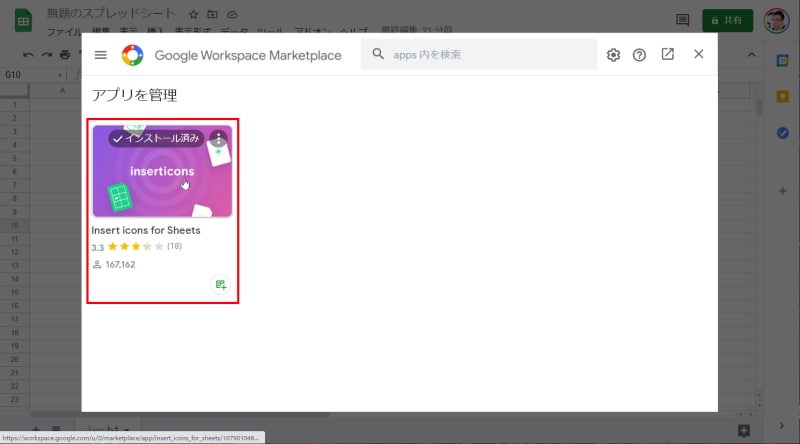Viewport: 800px width, 444px height.
Task: Select row 10 header in Sheets
Action: [14, 225]
